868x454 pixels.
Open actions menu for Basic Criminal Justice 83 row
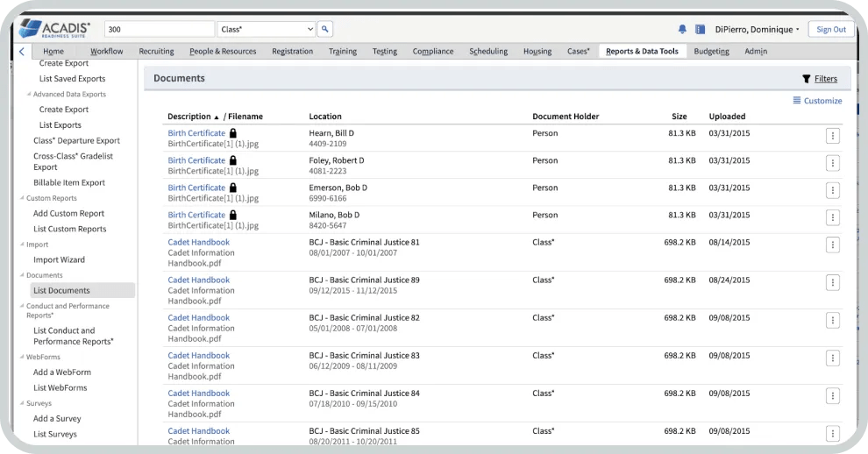pyautogui.click(x=833, y=358)
